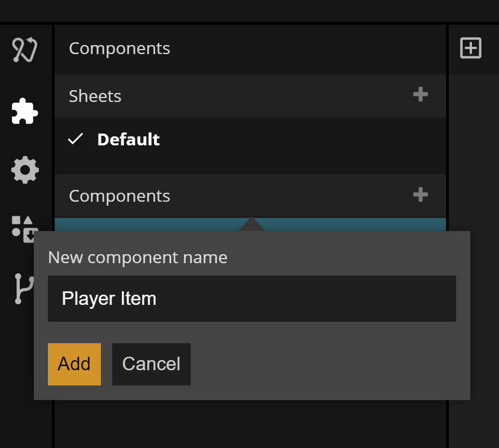Collapse the Components section header
This screenshot has height=448, width=499.
point(119,196)
